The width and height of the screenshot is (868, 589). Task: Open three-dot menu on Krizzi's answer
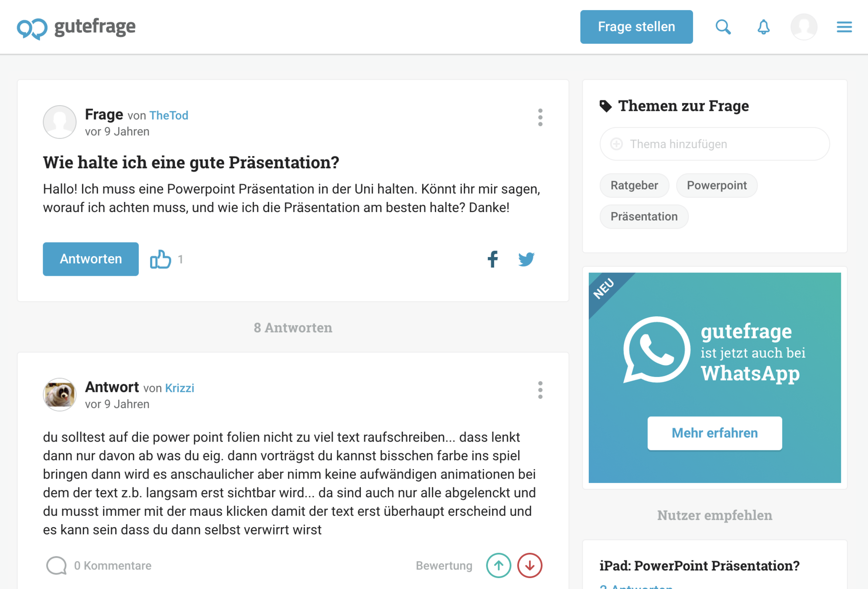(540, 390)
